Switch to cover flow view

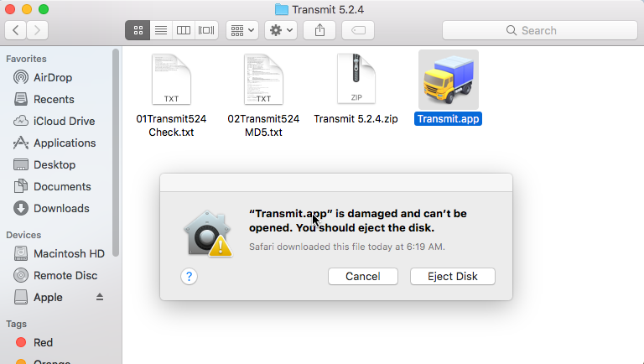(x=205, y=30)
